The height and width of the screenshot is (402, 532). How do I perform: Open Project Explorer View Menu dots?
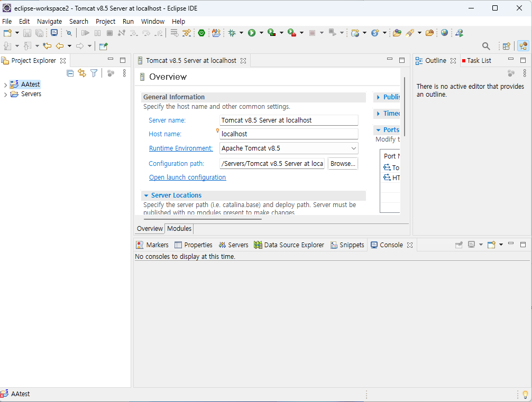click(124, 73)
